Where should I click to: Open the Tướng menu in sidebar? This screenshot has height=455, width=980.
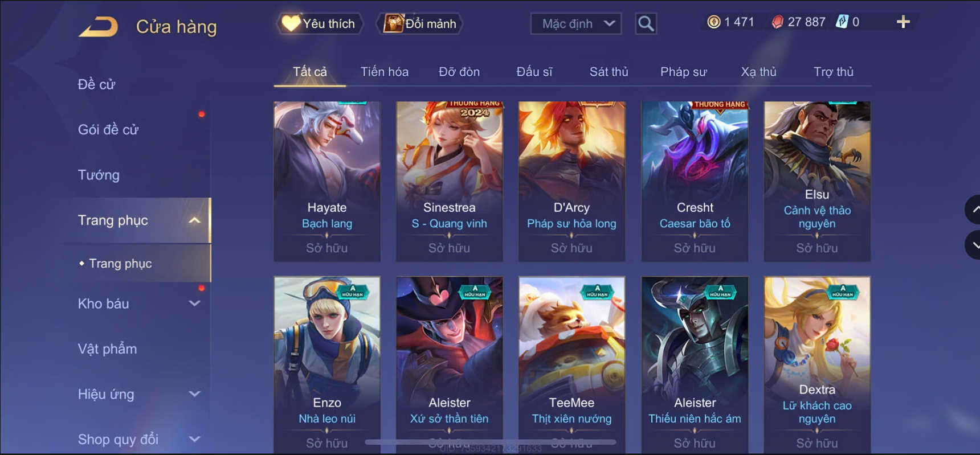(99, 175)
